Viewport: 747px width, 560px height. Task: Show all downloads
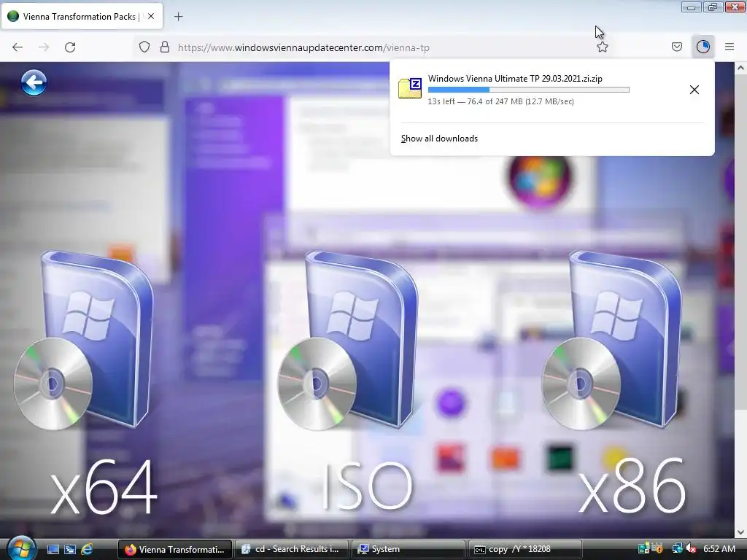[x=439, y=139]
